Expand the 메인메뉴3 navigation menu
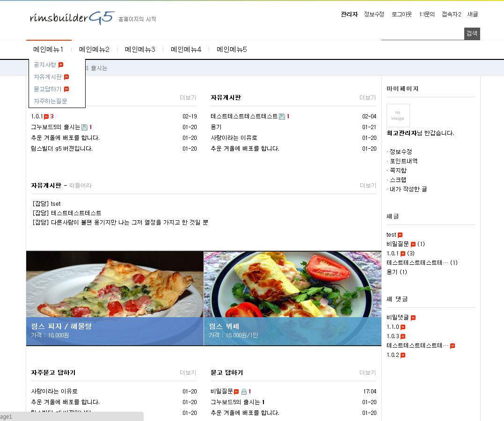504x421 pixels. coord(140,50)
